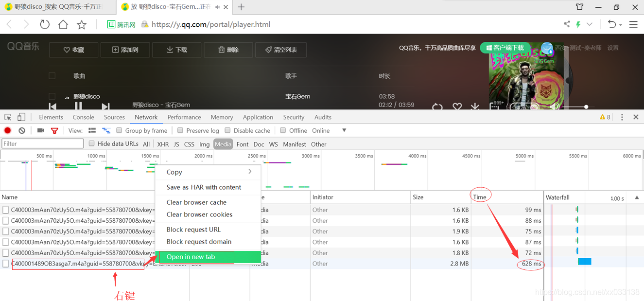
Task: Go back in browser history
Action: coord(9,24)
